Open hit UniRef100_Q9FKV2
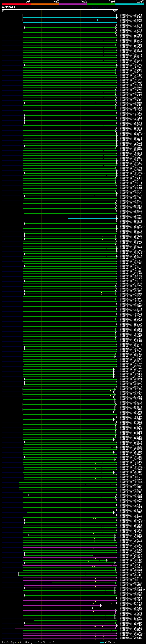Viewport: 146px width, 644px height. tap(131, 22)
